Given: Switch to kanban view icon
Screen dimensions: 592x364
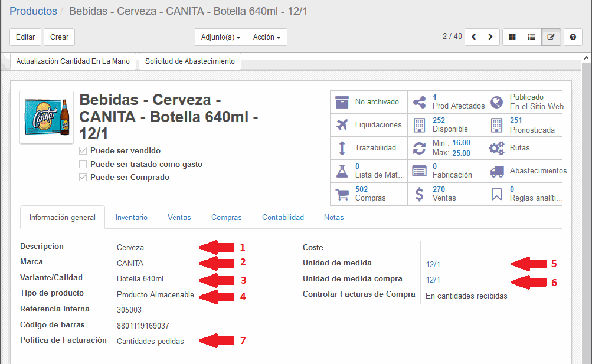Looking at the screenshot, I should tap(512, 37).
